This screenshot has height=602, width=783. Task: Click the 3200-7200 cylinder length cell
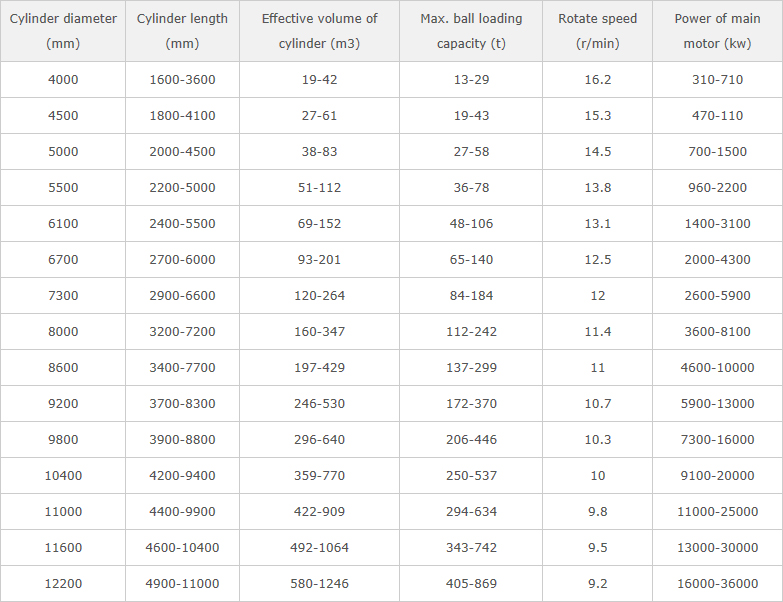(182, 332)
